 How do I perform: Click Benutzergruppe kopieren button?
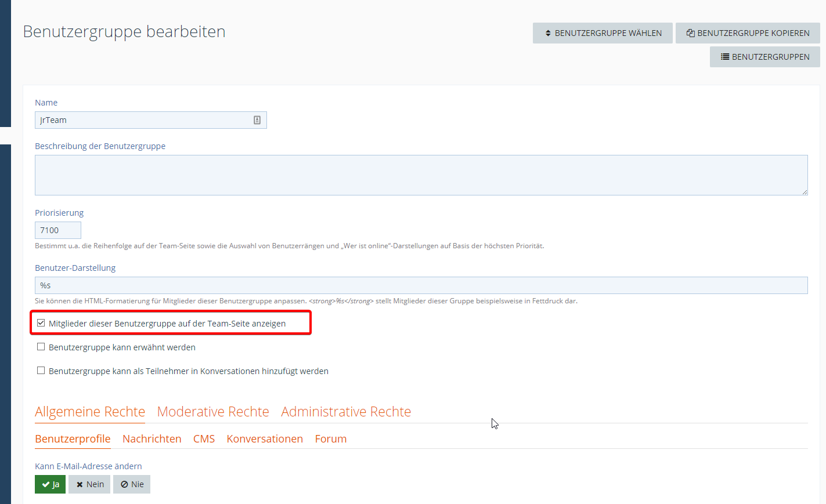pos(748,33)
